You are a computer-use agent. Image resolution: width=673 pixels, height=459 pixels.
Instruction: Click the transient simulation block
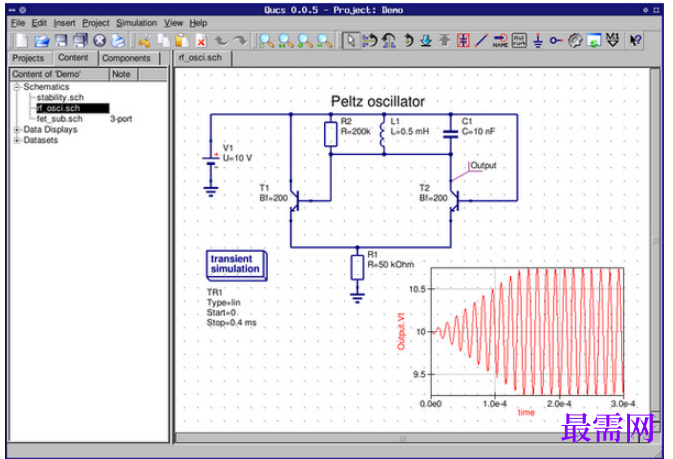(x=236, y=265)
